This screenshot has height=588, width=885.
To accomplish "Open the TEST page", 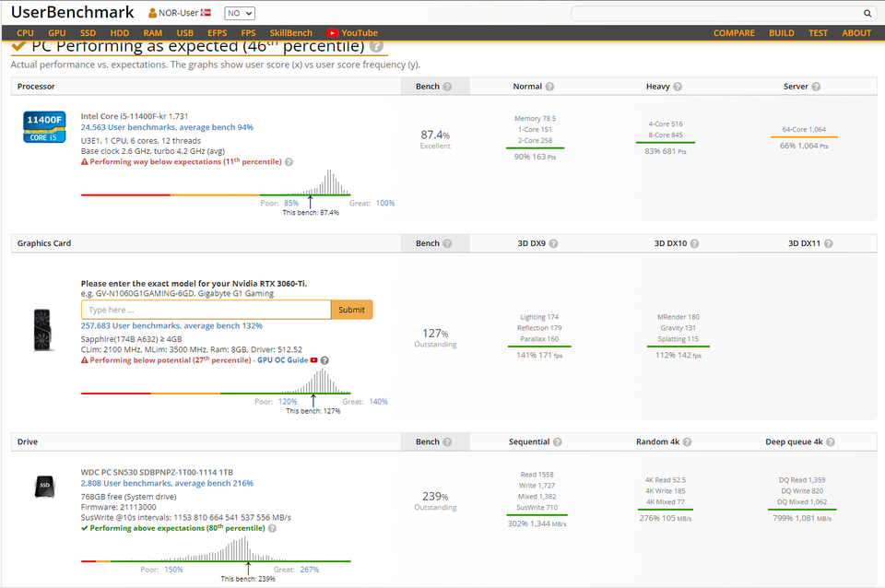I will pos(818,33).
